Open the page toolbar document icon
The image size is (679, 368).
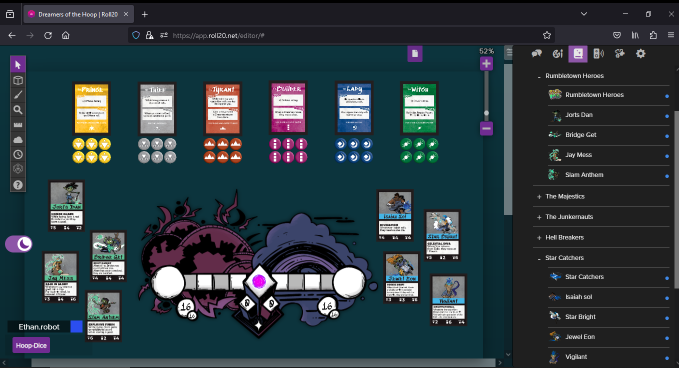pyautogui.click(x=415, y=54)
